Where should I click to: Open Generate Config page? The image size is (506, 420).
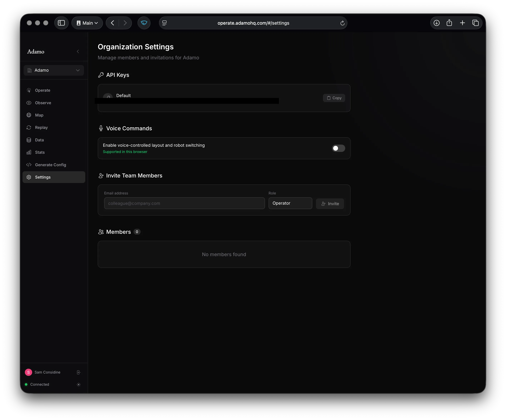pyautogui.click(x=54, y=165)
